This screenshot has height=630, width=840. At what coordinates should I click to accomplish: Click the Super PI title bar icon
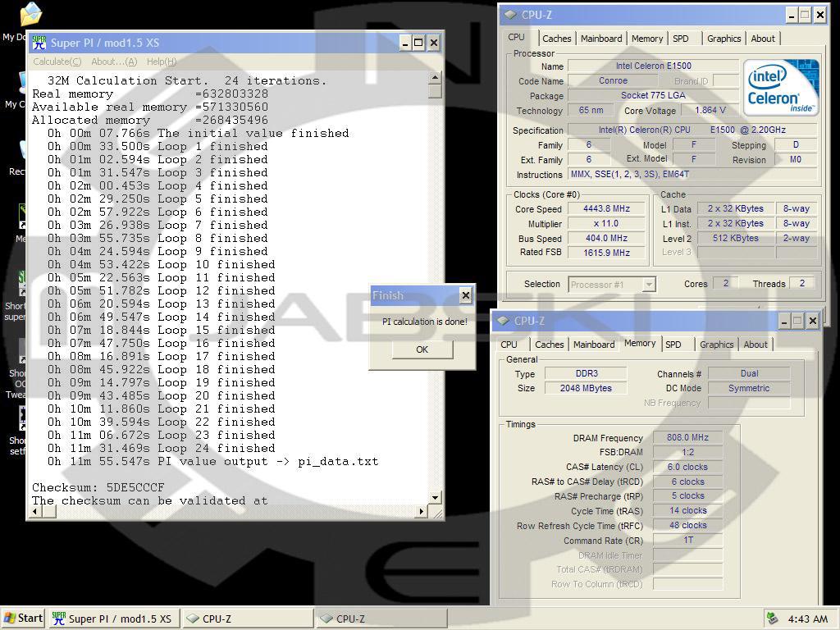click(39, 43)
